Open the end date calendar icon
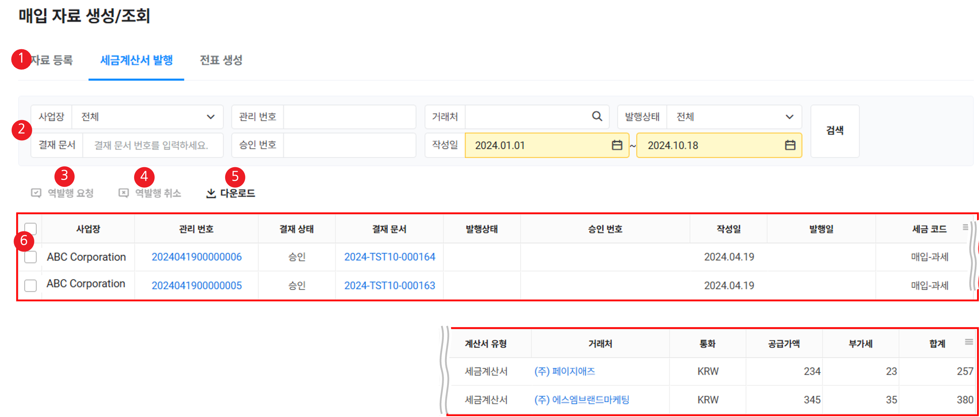This screenshot has height=417, width=980. click(x=790, y=145)
